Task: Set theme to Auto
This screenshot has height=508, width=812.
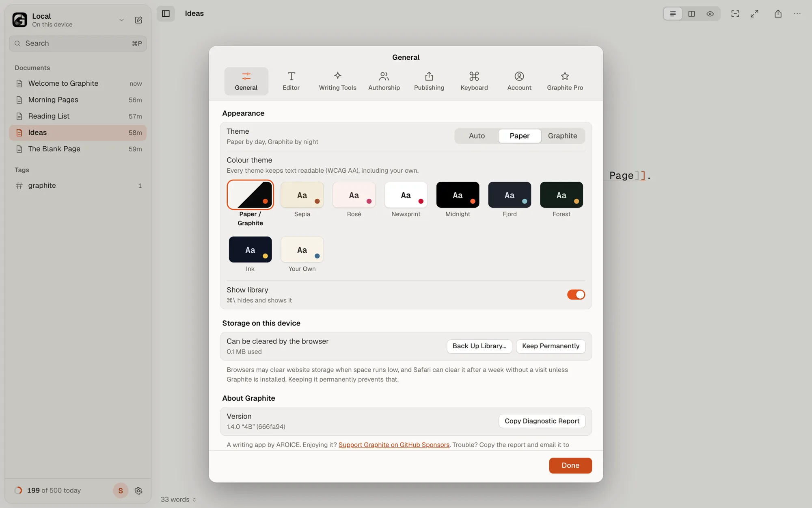Action: coord(477,136)
